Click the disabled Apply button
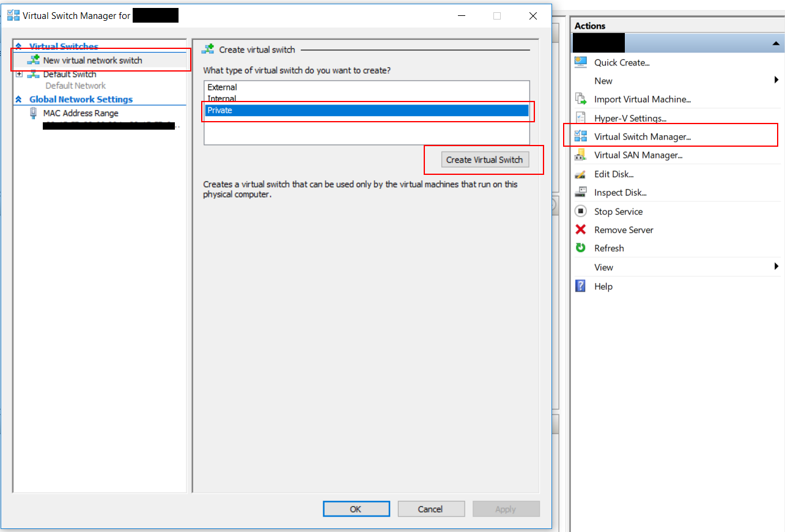Screen dimensions: 785x532 pyautogui.click(x=506, y=509)
